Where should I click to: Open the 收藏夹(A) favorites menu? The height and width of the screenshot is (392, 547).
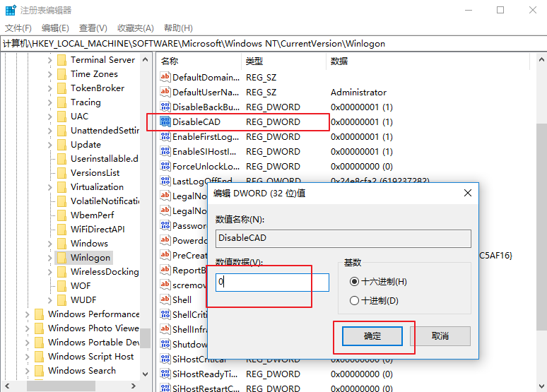pos(135,28)
